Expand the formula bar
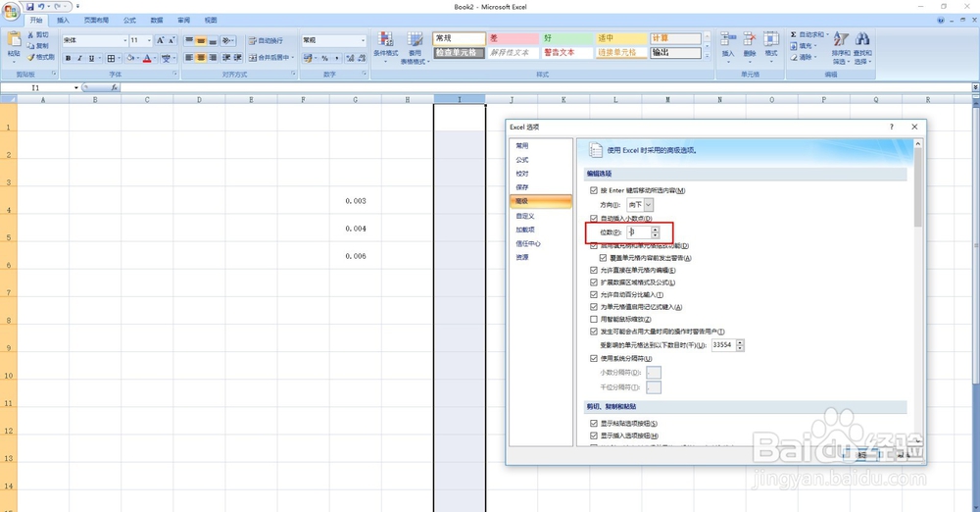Screen dimensions: 980x512 (x=975, y=87)
